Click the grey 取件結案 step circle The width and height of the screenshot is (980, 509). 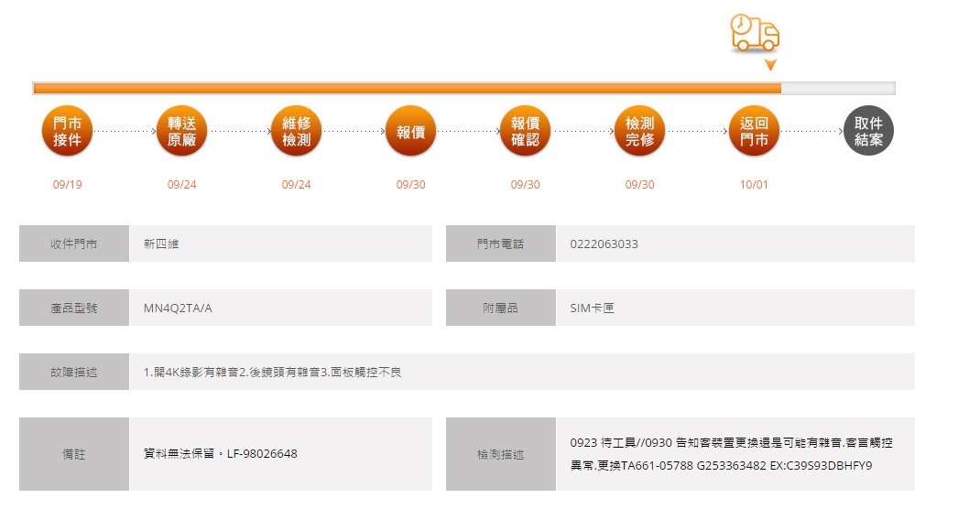[x=868, y=131]
